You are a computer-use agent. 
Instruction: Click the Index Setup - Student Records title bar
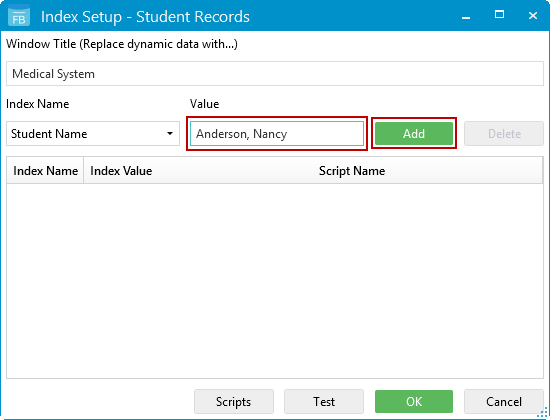[x=145, y=16]
